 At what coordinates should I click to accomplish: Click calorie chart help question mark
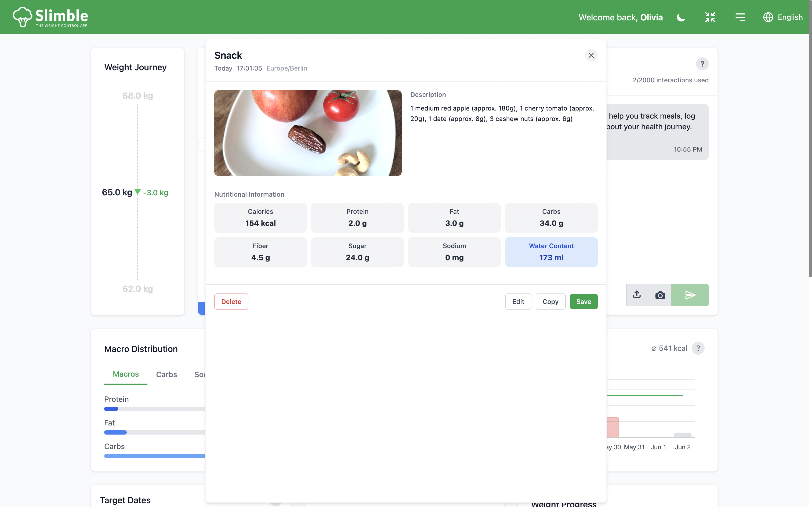(x=698, y=348)
